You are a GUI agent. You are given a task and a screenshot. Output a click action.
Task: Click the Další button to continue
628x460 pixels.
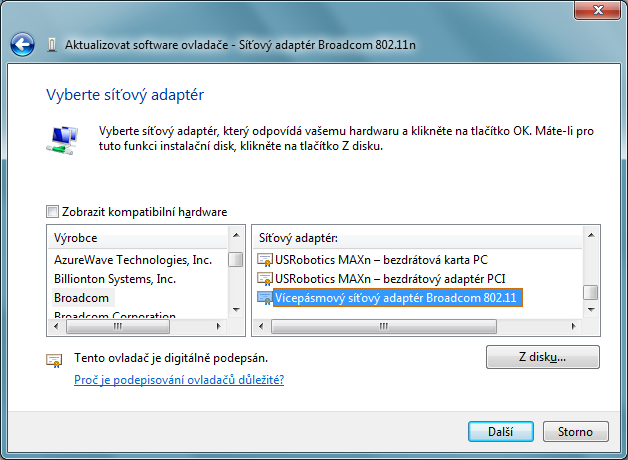point(501,432)
